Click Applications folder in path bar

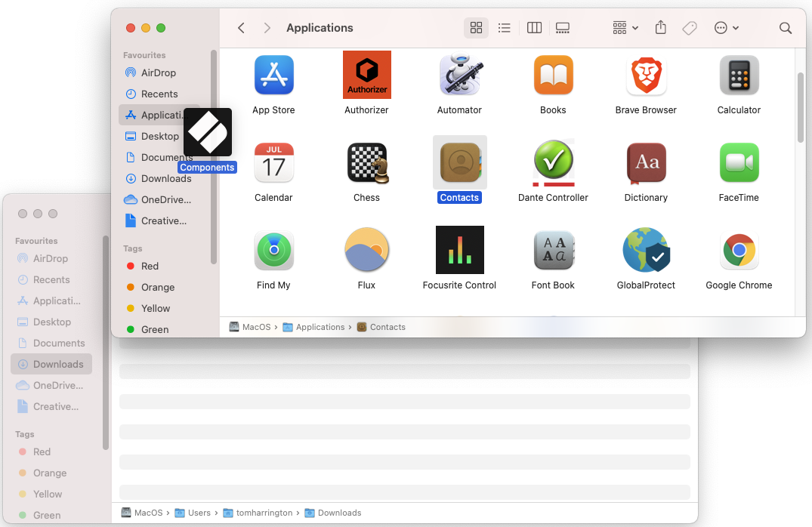point(313,327)
